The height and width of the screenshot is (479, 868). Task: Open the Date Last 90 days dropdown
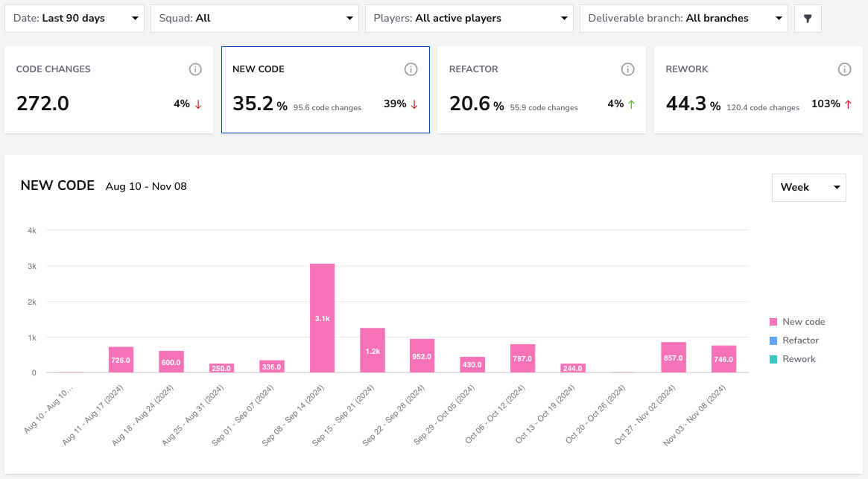75,19
